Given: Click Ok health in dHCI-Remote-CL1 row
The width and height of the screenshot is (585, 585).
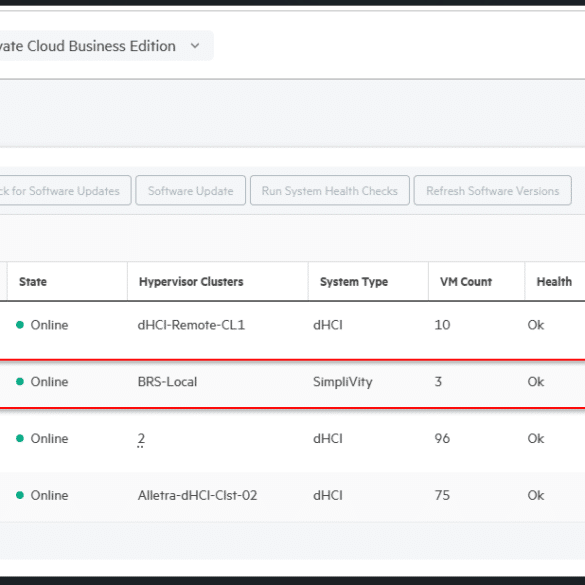Looking at the screenshot, I should tap(536, 325).
